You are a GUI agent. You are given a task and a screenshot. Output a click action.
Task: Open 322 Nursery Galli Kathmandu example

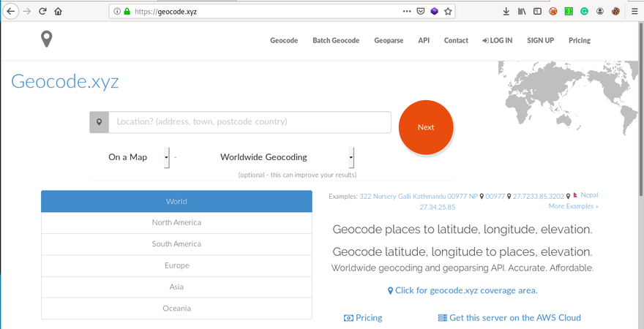click(x=419, y=197)
